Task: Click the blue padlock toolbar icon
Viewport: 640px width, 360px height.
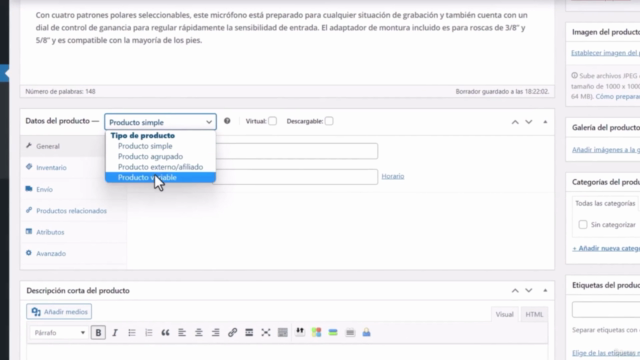Action: [367, 333]
